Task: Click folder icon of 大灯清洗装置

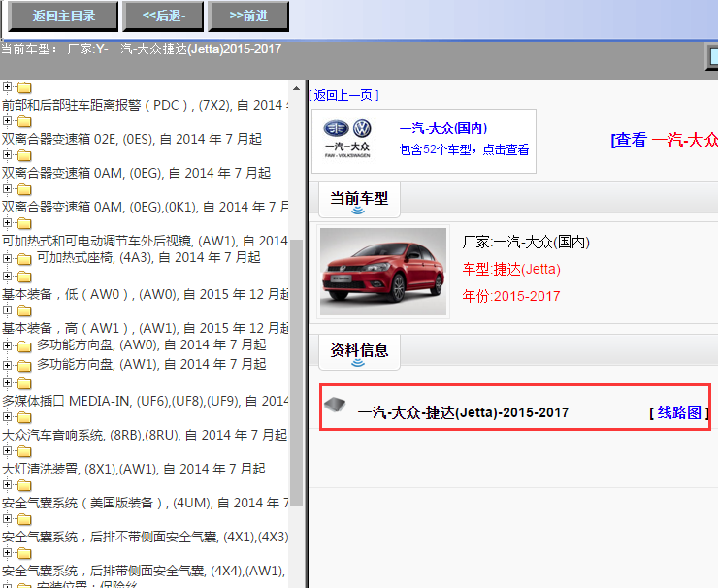Action: (24, 451)
